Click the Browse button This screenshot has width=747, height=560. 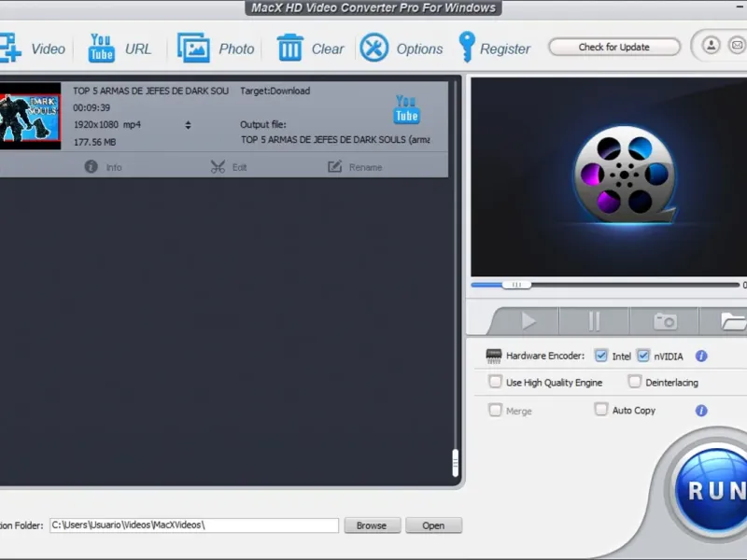click(372, 525)
